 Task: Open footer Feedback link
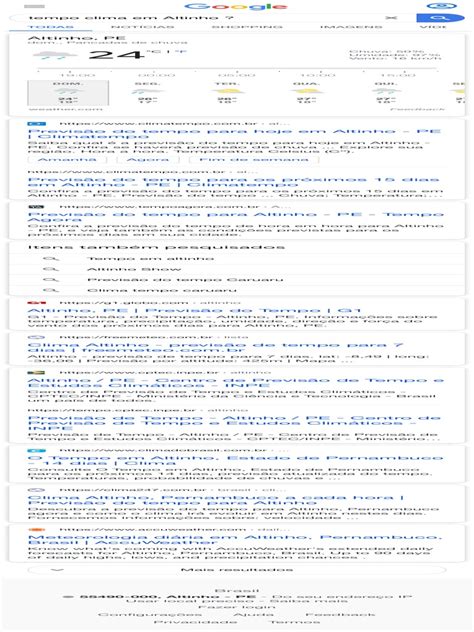[340, 615]
